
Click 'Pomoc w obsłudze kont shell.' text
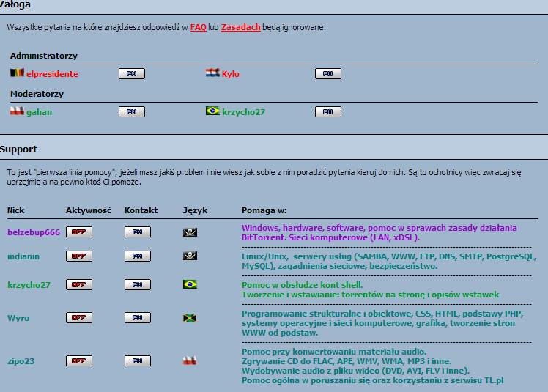[303, 285]
